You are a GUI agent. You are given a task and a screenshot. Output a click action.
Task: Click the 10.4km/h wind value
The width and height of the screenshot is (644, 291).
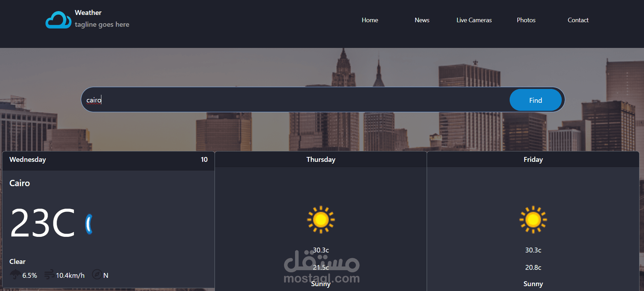click(70, 275)
